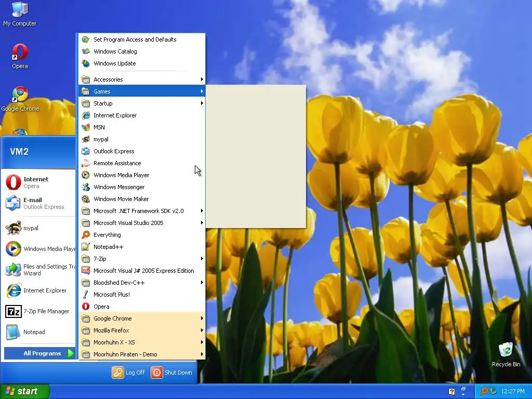Select mypal in the pinned Start list
532x399 pixels.
pos(39,228)
